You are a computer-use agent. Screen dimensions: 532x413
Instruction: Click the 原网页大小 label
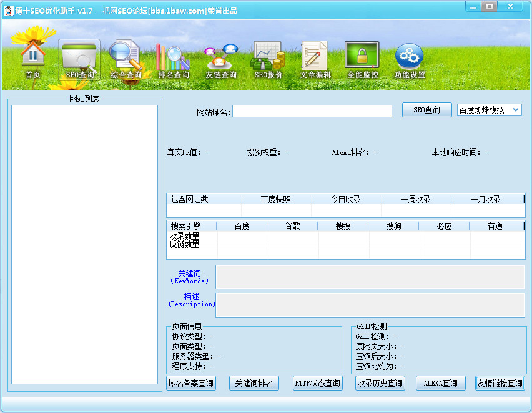[x=377, y=346]
